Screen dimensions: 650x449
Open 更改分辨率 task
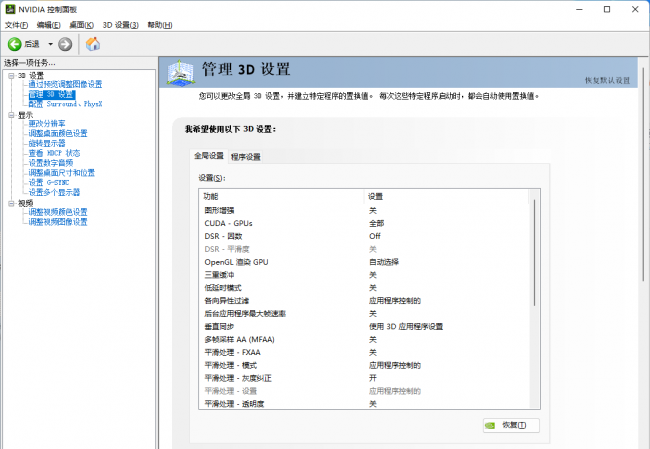(47, 124)
